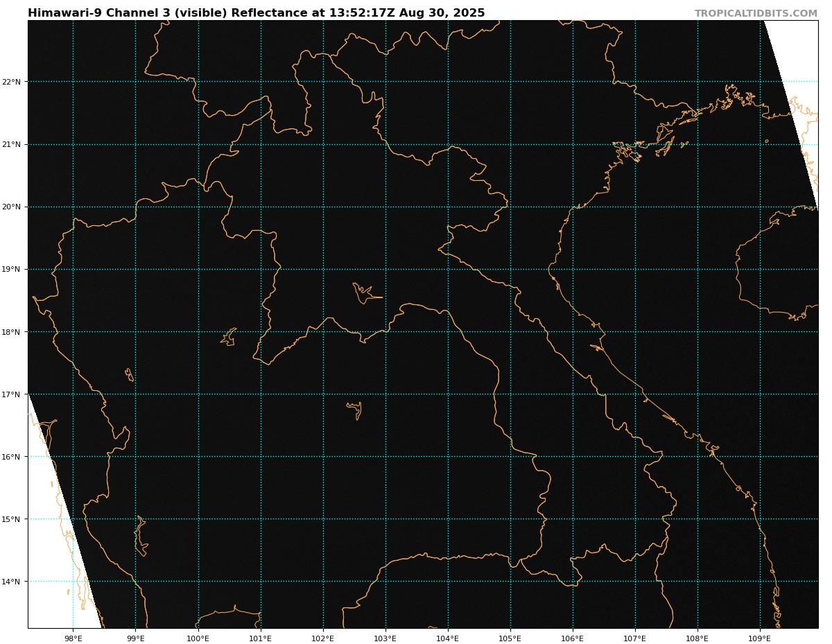Click the 21°N latitude axis label
Viewport: 832px width, 644px height.
pos(11,144)
